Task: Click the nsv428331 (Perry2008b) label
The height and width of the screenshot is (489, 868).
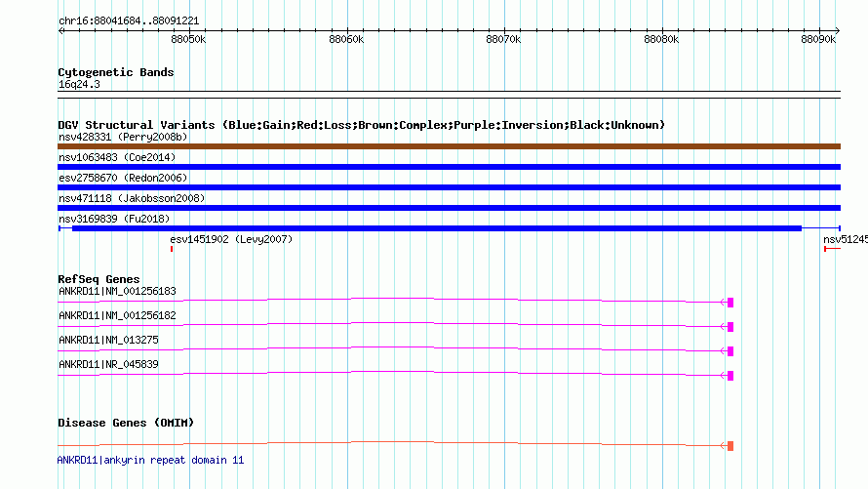Action: [x=123, y=137]
